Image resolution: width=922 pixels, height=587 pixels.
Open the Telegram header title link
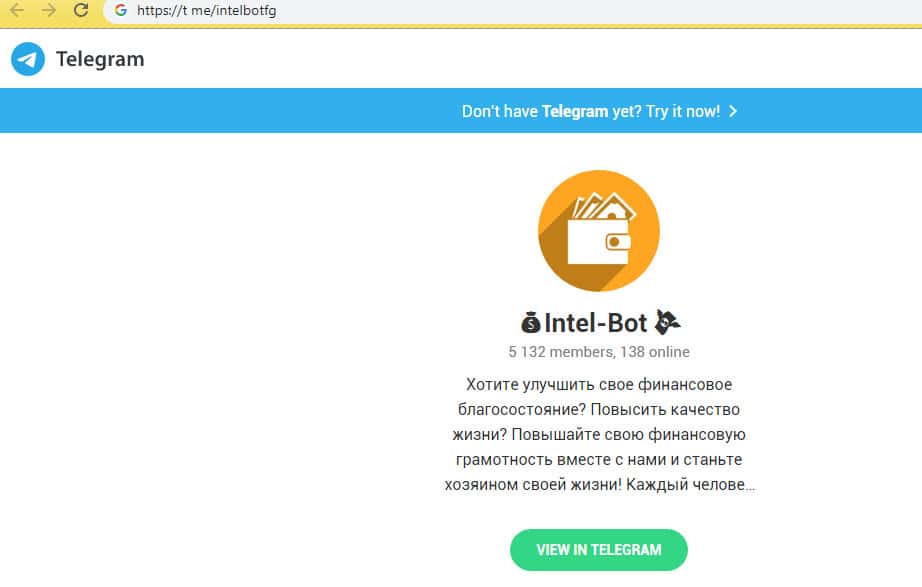100,59
